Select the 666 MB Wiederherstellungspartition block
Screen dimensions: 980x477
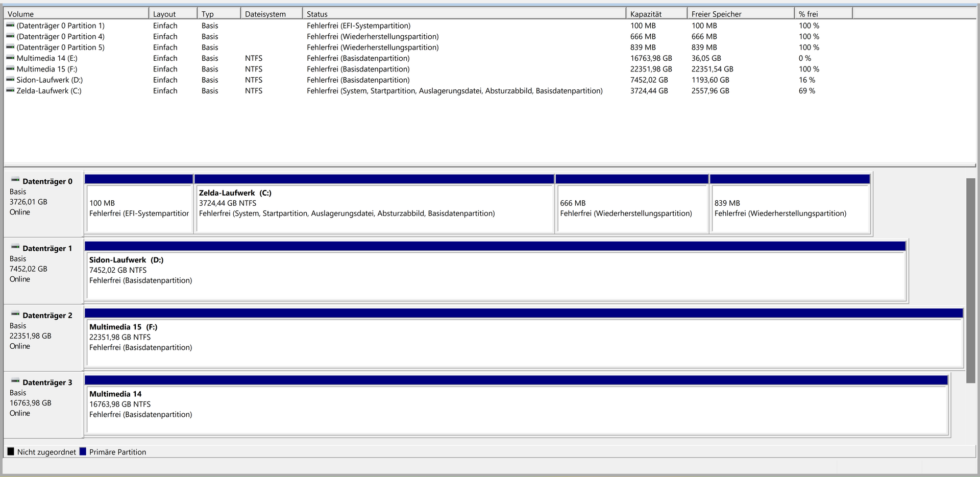coord(632,204)
